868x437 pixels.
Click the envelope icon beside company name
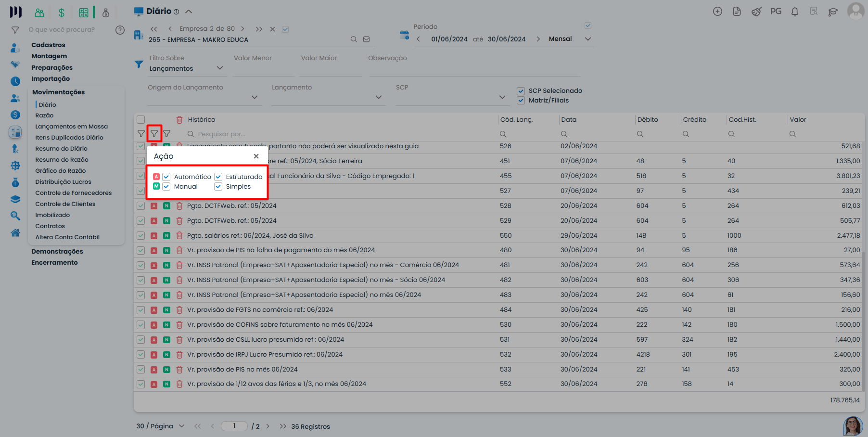point(367,39)
